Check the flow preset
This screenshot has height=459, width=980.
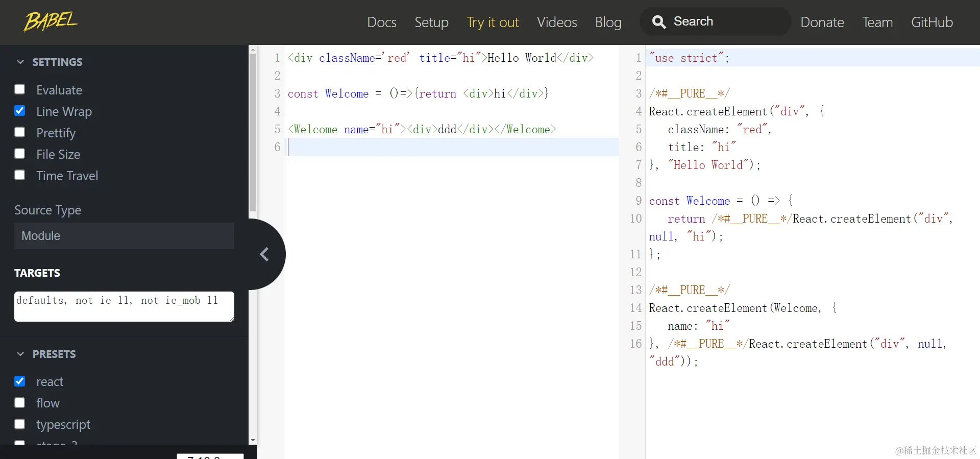point(20,403)
